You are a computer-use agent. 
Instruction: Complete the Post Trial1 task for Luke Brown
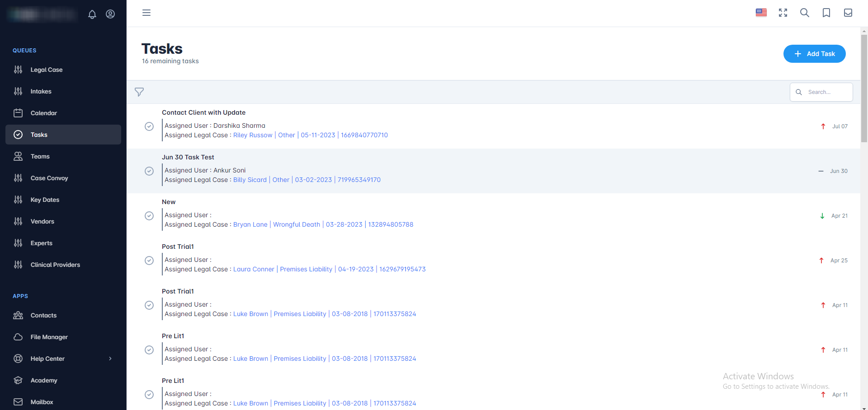[149, 305]
